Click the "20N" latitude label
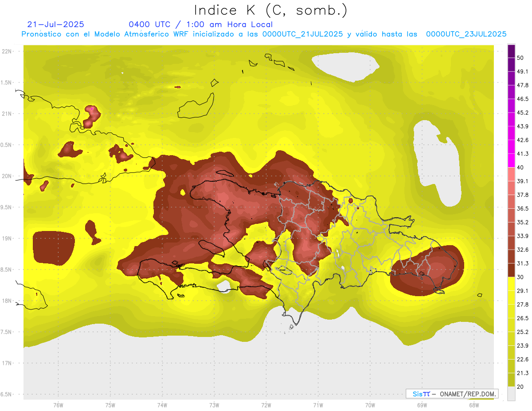The width and height of the screenshot is (532, 411). point(7,176)
